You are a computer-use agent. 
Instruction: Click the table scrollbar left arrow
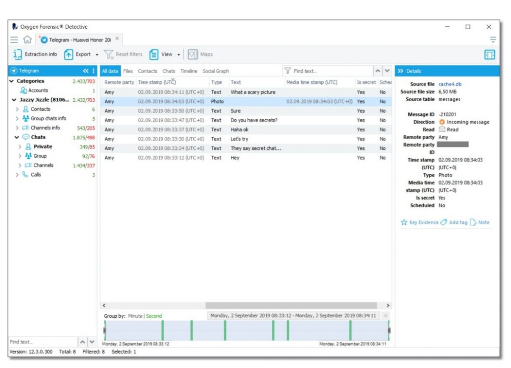tap(104, 305)
